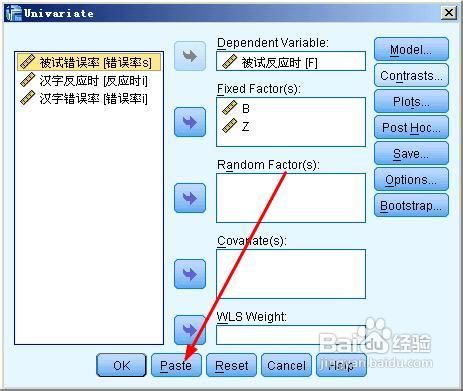Click the ruler icon next to factor B

pos(229,108)
